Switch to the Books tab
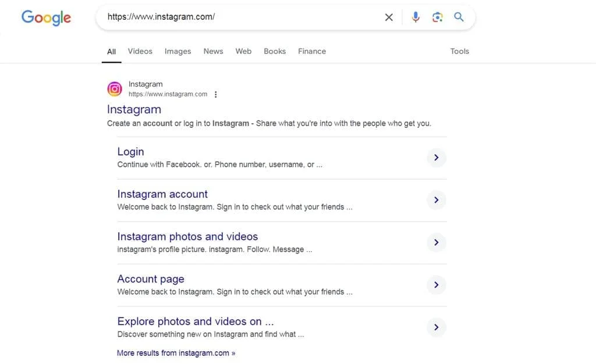This screenshot has height=364, width=596. (x=275, y=51)
